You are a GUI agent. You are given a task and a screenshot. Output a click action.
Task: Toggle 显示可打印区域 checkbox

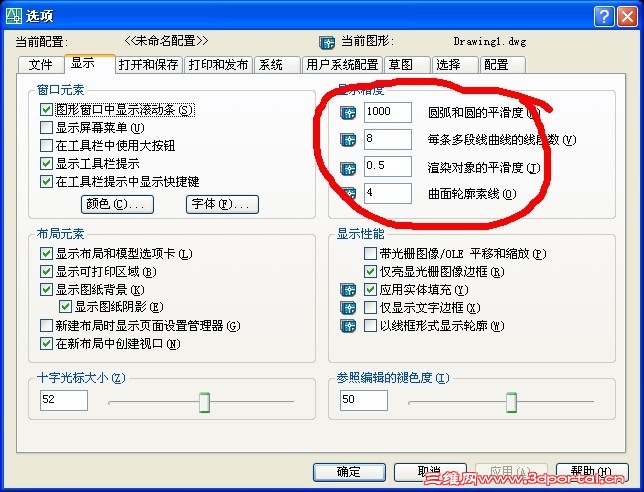point(46,271)
